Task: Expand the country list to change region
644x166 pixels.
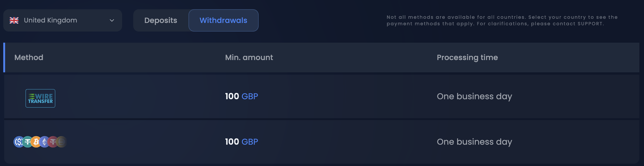Action: coord(62,20)
